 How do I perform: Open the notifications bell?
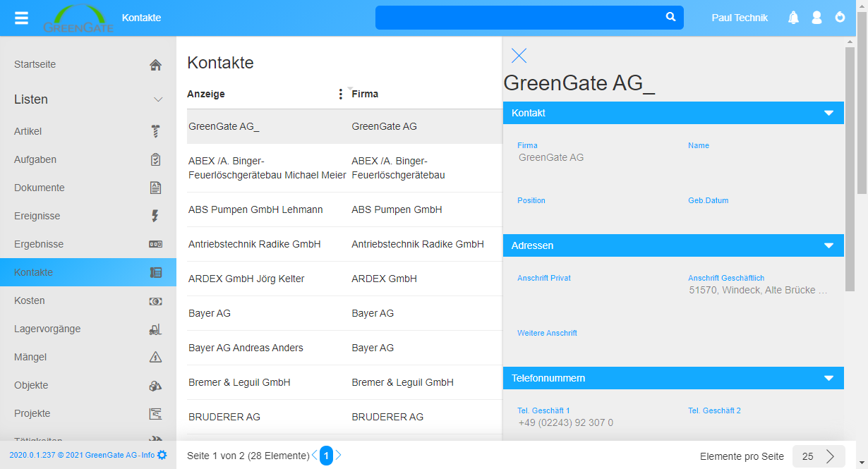794,18
